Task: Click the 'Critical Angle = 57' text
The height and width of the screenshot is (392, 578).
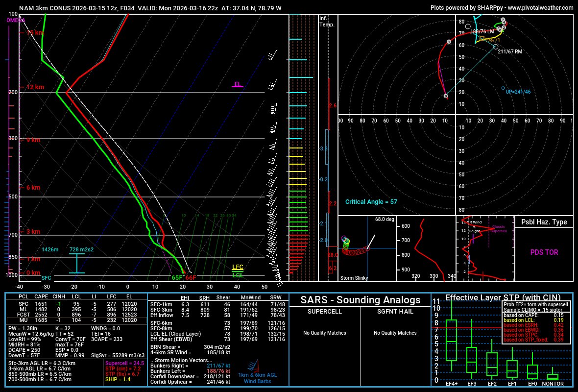Action: [371, 202]
